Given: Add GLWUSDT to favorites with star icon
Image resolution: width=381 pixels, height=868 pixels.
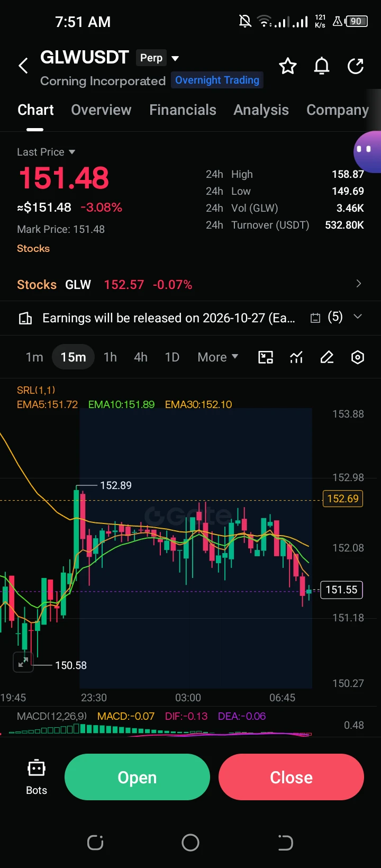Looking at the screenshot, I should (x=288, y=66).
